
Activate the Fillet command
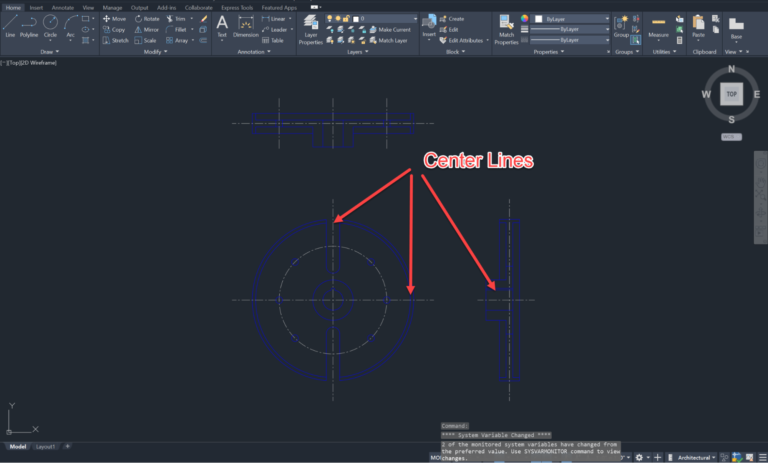[176, 29]
